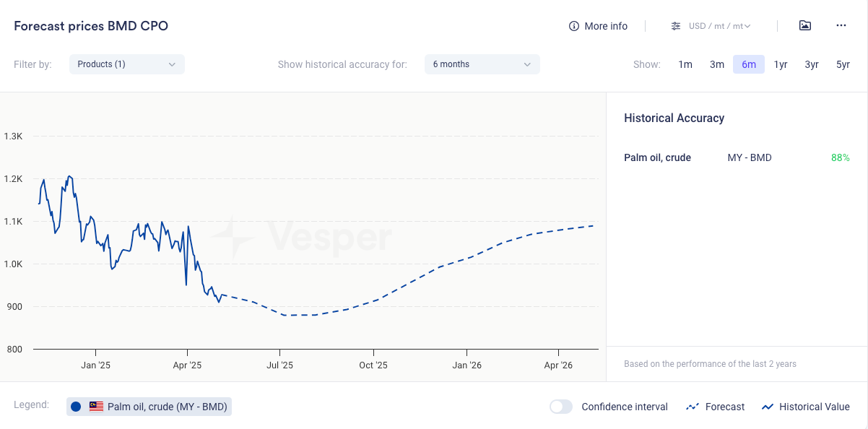Expand the Products (1) filter dropdown
The image size is (868, 429).
coord(127,64)
